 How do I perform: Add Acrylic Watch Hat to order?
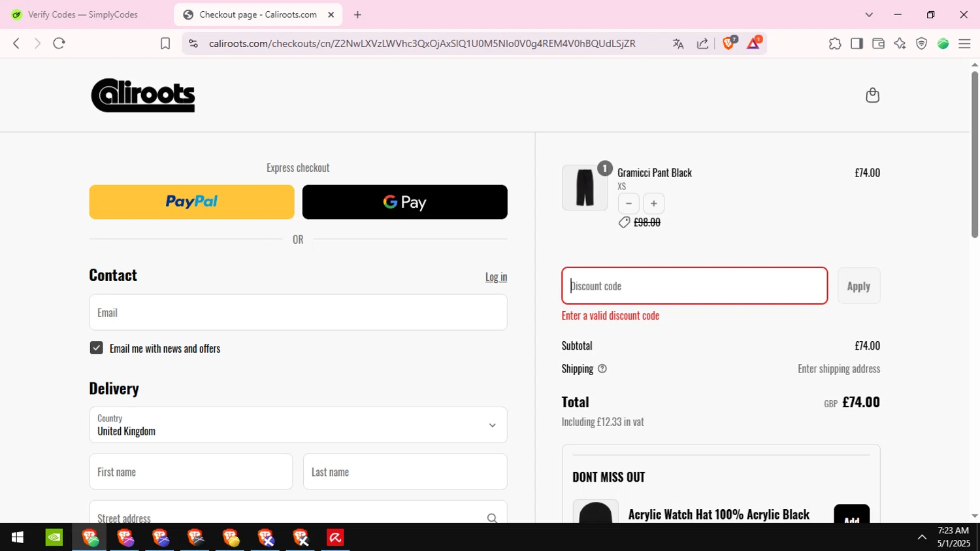[x=851, y=514]
